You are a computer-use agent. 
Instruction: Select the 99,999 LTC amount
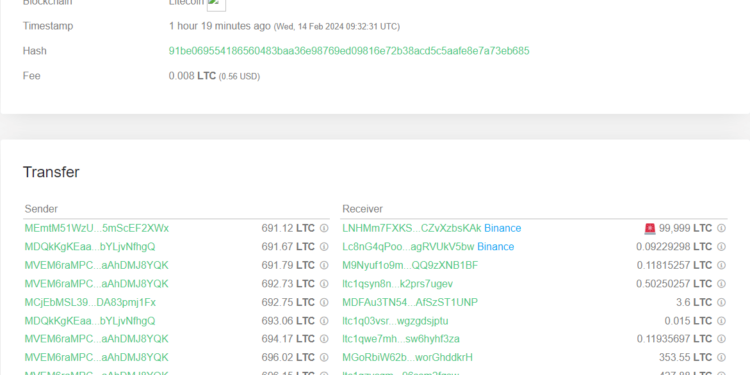[x=685, y=228]
